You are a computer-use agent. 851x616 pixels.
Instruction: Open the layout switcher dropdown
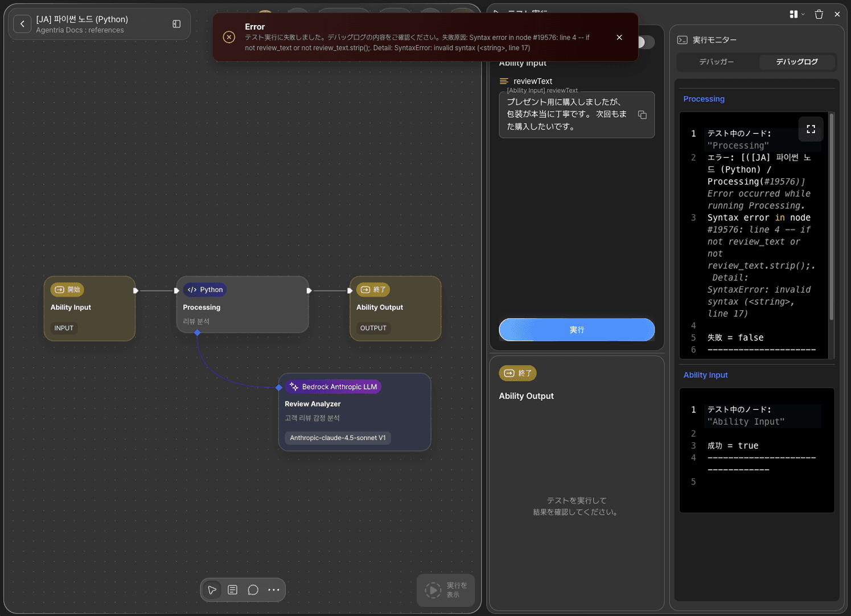click(797, 14)
